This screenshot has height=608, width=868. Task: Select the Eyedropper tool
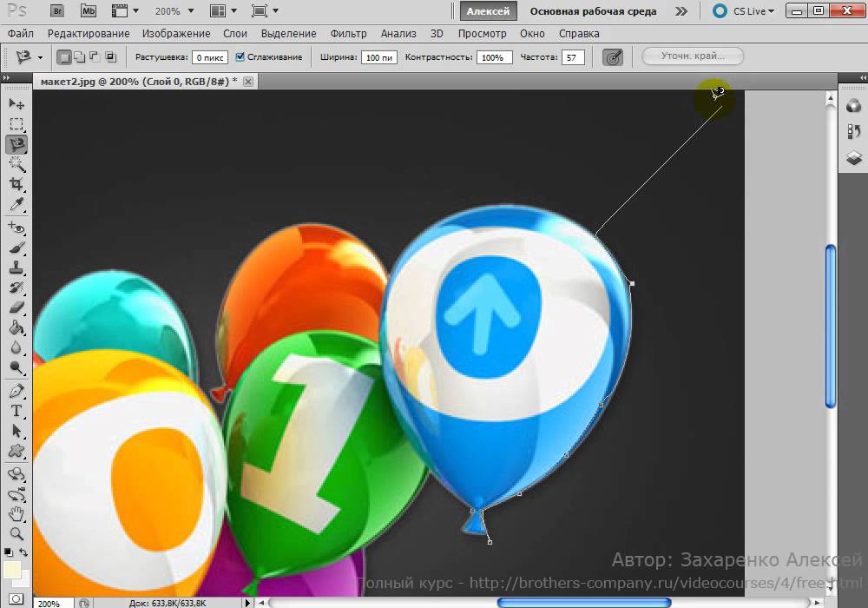tap(16, 204)
